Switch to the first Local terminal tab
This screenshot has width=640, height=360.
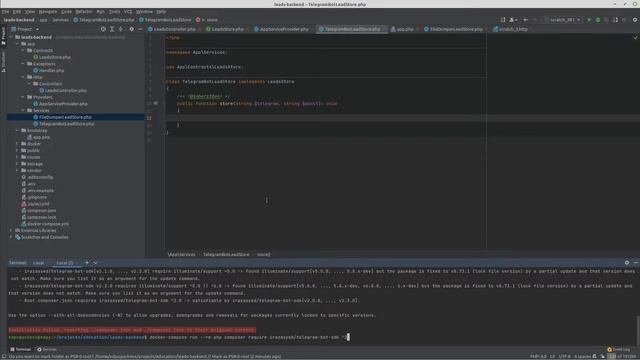[x=38, y=263]
